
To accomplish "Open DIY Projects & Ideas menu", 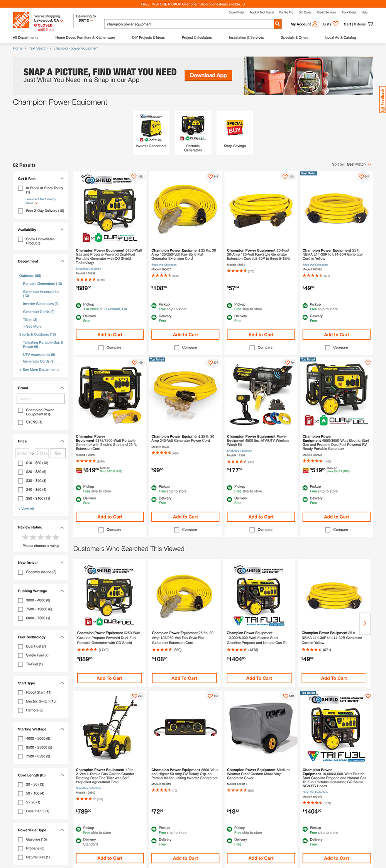I will [x=148, y=37].
